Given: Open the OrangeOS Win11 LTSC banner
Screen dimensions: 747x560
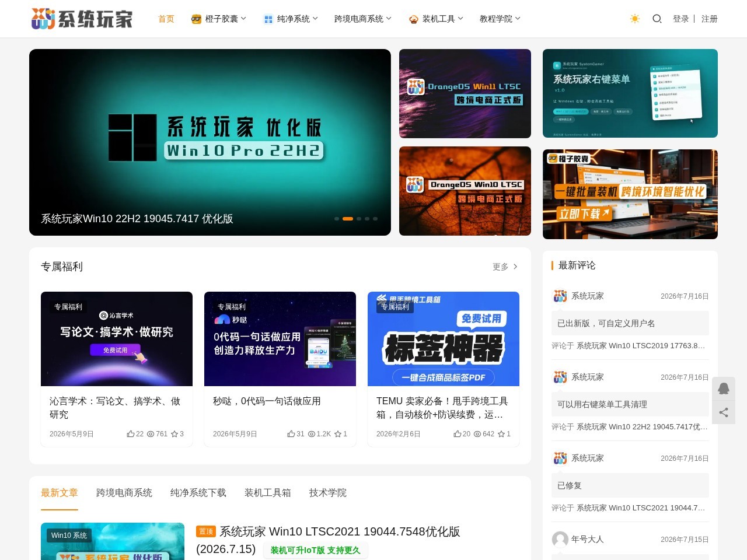Looking at the screenshot, I should (465, 93).
